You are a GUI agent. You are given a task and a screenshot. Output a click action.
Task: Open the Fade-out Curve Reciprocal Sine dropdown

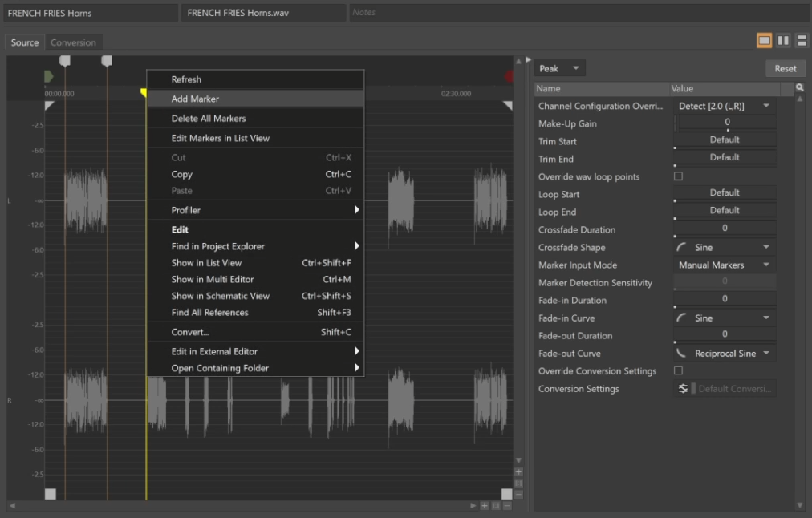[724, 353]
